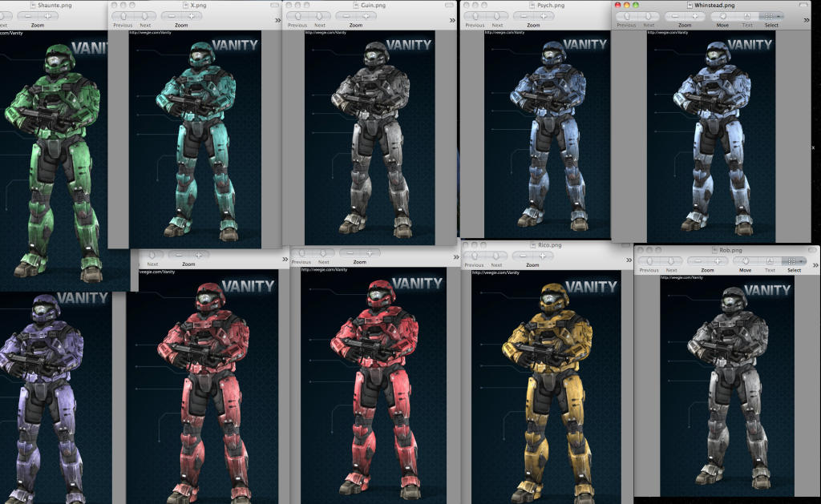This screenshot has width=821, height=504.
Task: Click the Next arrow in X.png window
Action: tap(145, 16)
